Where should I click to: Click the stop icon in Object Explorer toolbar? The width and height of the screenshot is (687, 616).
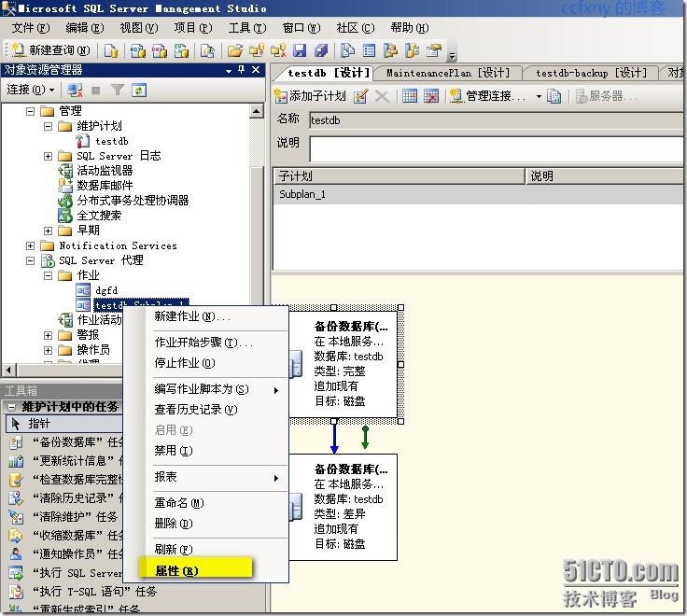(95, 91)
